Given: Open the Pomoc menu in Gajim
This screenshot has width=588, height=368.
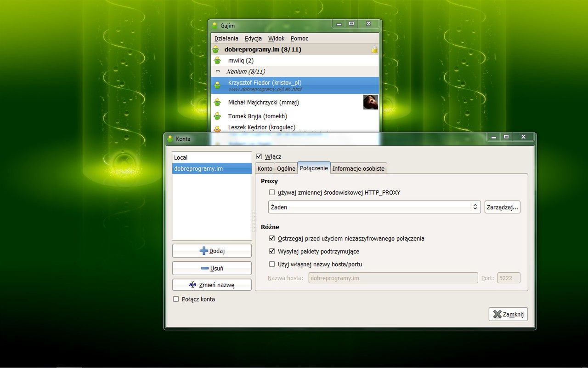Looking at the screenshot, I should 300,39.
